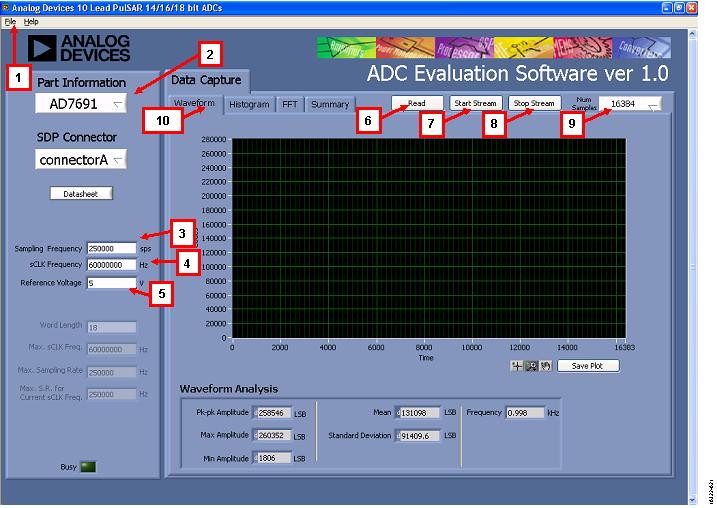The image size is (717, 508).
Task: Click the Max Amplitude value 260352
Action: click(x=273, y=435)
